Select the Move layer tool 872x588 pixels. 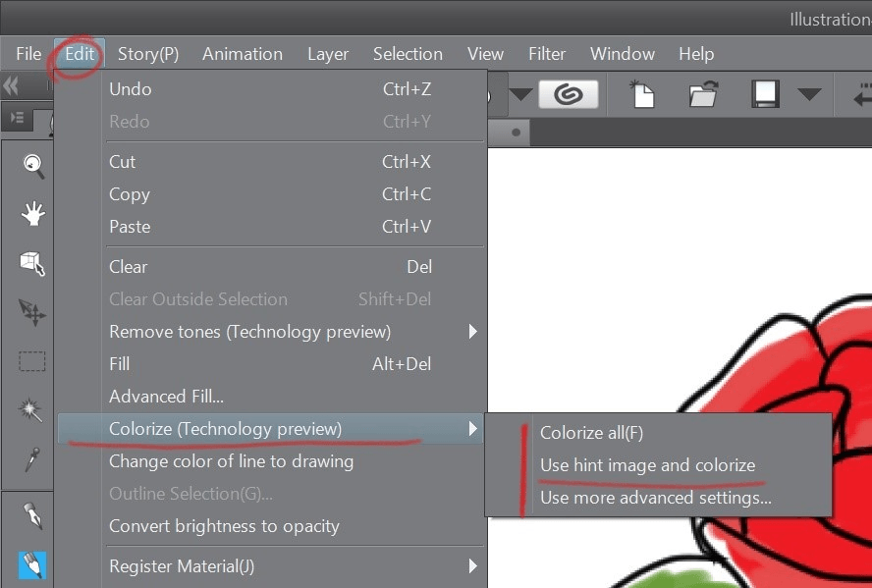(x=32, y=312)
